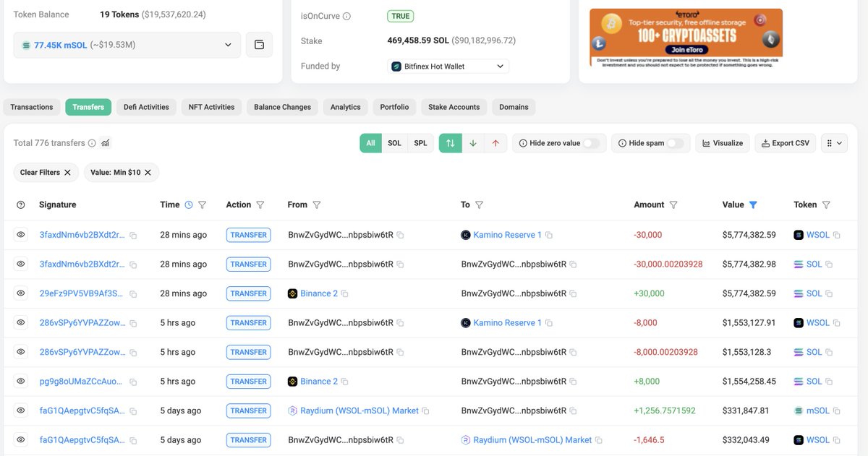Switch to Stake Accounts tab
The width and height of the screenshot is (868, 456).
coord(454,107)
